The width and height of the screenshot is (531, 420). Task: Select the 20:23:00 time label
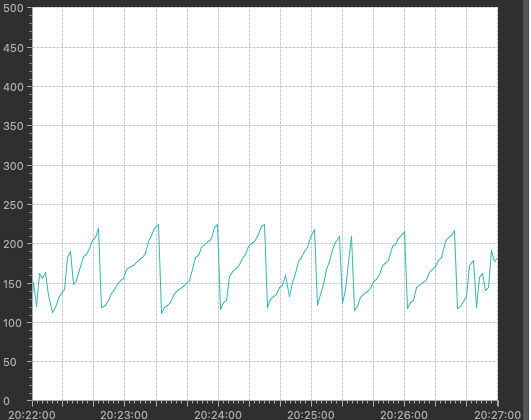pyautogui.click(x=124, y=415)
